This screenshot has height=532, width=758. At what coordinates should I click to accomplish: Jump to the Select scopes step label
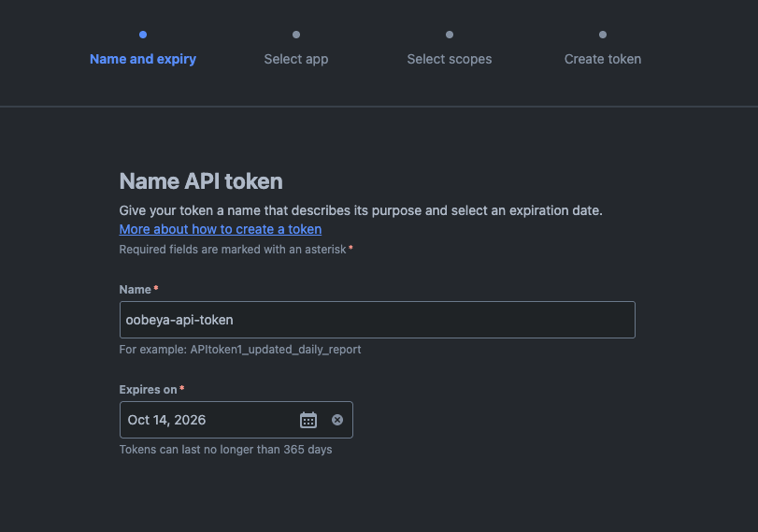[450, 59]
